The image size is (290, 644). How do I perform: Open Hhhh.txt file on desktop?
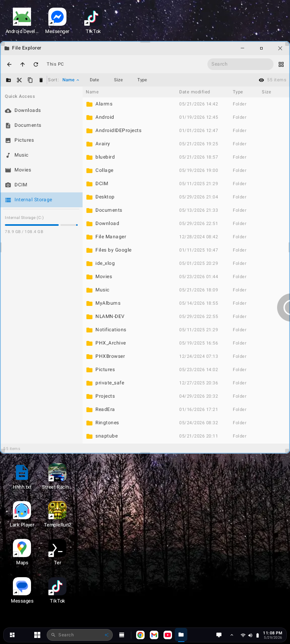22,477
